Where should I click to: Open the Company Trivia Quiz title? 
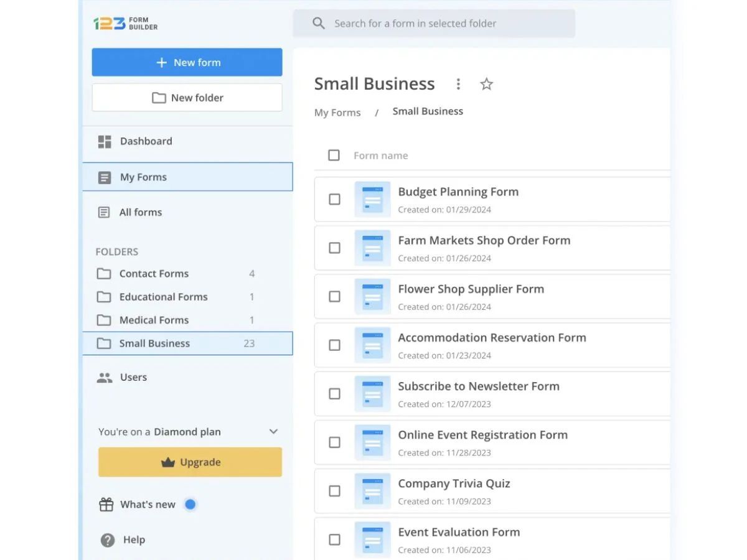454,483
